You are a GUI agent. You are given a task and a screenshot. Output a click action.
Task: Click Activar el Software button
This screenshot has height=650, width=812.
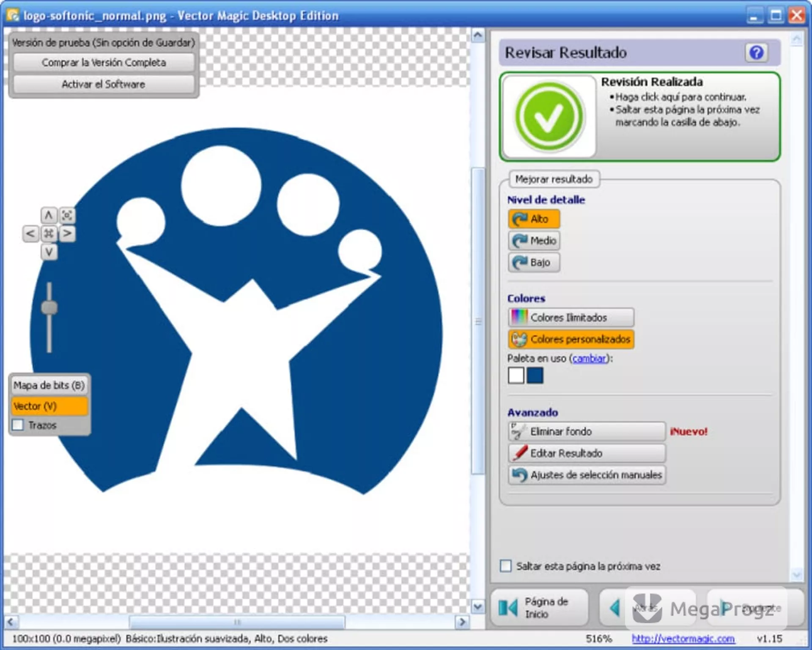click(x=104, y=84)
